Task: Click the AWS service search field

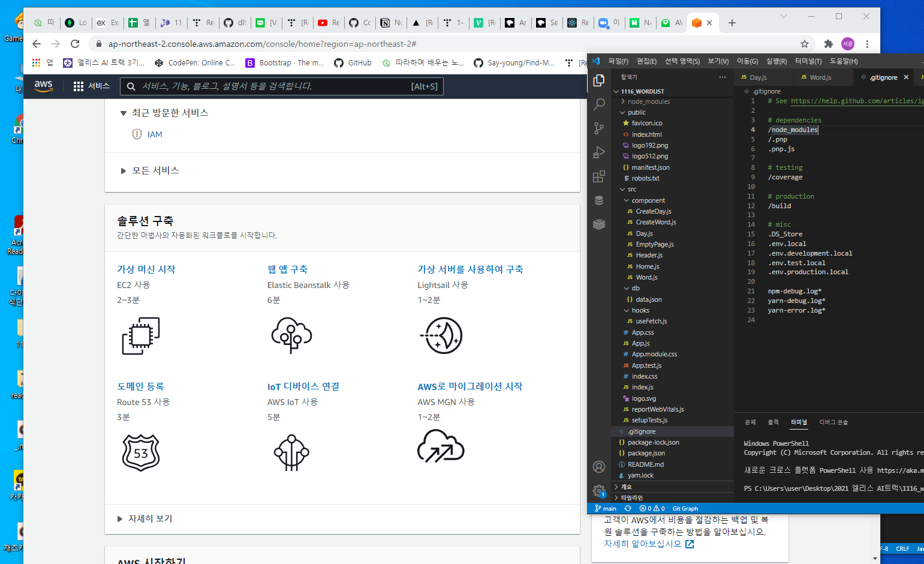Action: tap(282, 86)
